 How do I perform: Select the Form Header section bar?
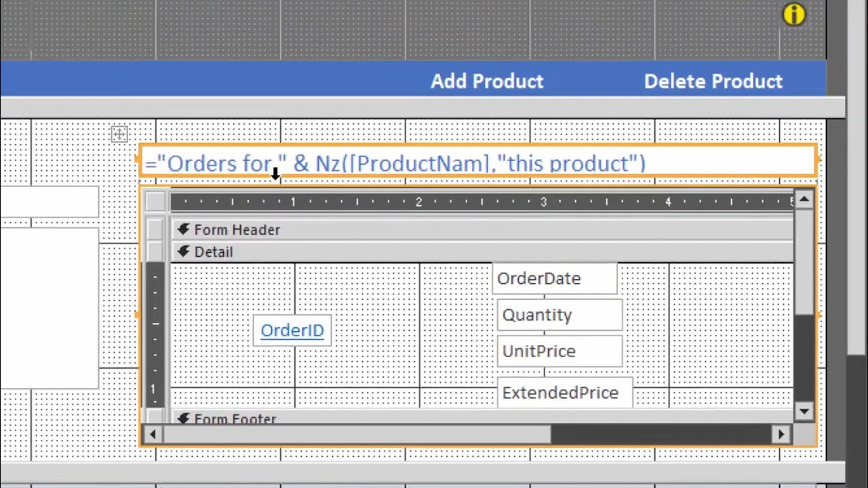coord(482,230)
